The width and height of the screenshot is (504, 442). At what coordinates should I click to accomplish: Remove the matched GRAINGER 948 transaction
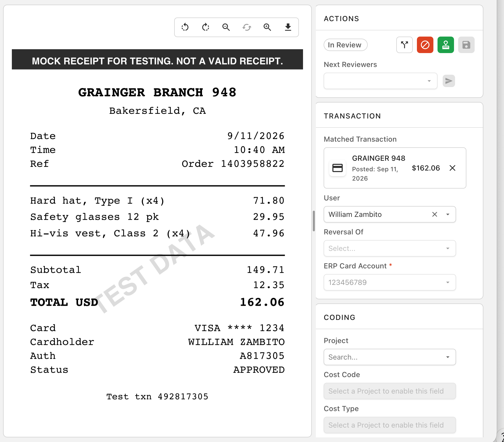coord(452,168)
